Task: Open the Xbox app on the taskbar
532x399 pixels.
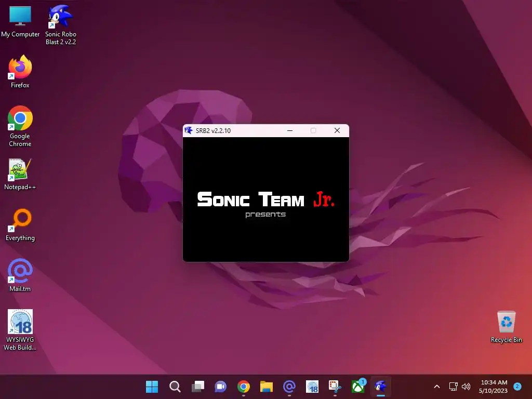Action: pos(358,387)
